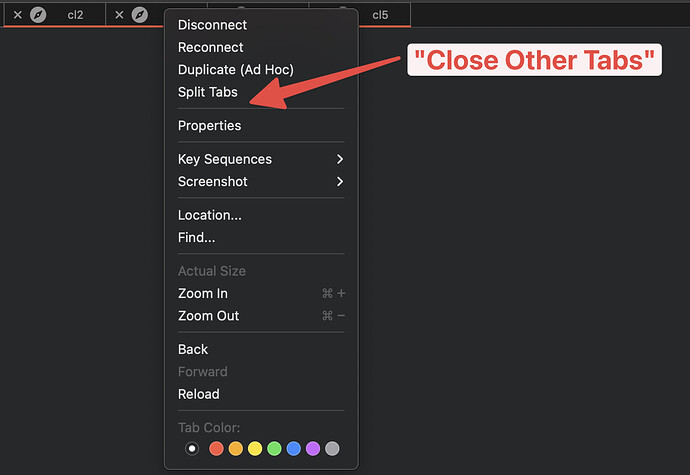Click the compass icon on second tab
Viewport: 690px width, 475px height.
(x=139, y=15)
